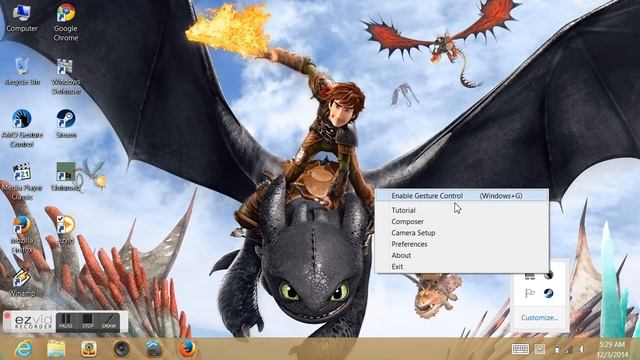Click the Steam icon in tray popup
This screenshot has width=640, height=360.
coord(548,293)
